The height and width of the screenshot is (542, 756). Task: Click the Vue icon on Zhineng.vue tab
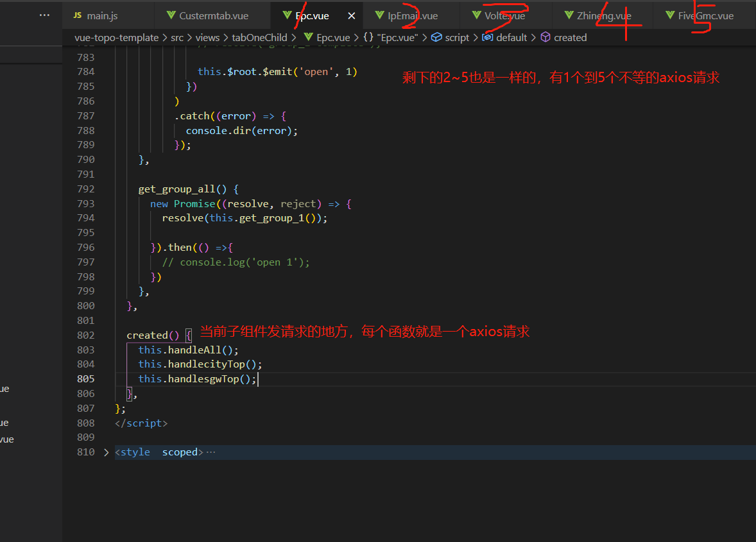tap(569, 15)
